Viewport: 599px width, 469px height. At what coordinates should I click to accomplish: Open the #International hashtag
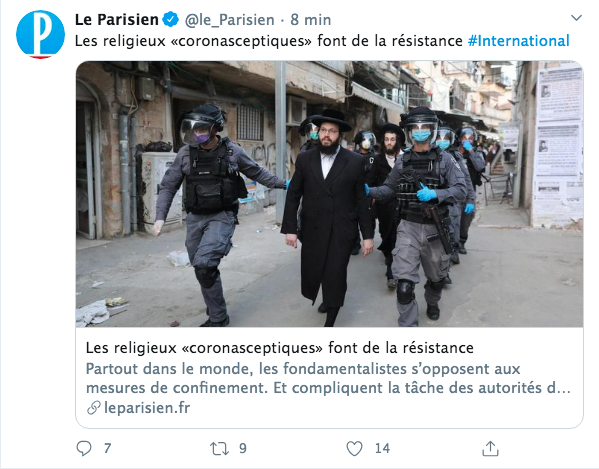point(519,41)
